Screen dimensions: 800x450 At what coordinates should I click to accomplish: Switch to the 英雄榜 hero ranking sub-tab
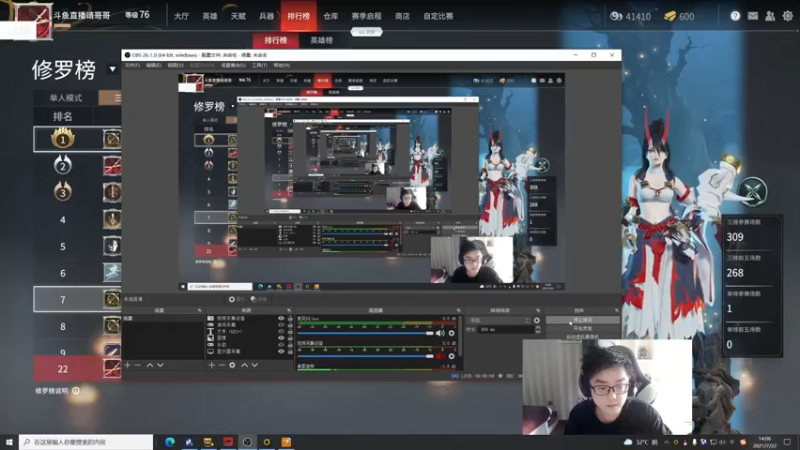(321, 40)
